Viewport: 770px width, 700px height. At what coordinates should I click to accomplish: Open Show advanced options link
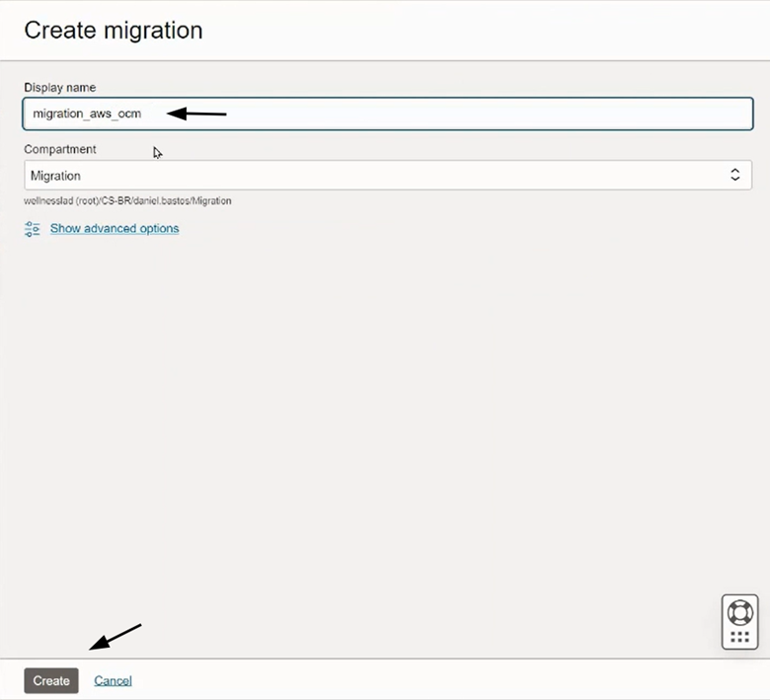point(115,228)
